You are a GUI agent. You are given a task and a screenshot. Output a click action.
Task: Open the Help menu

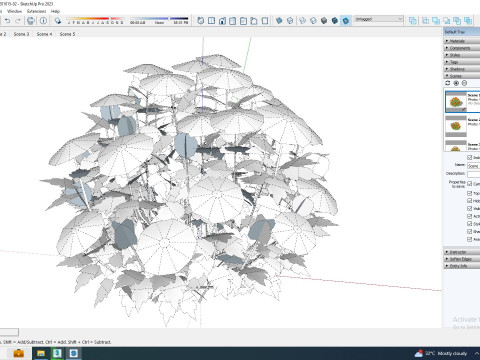55,11
